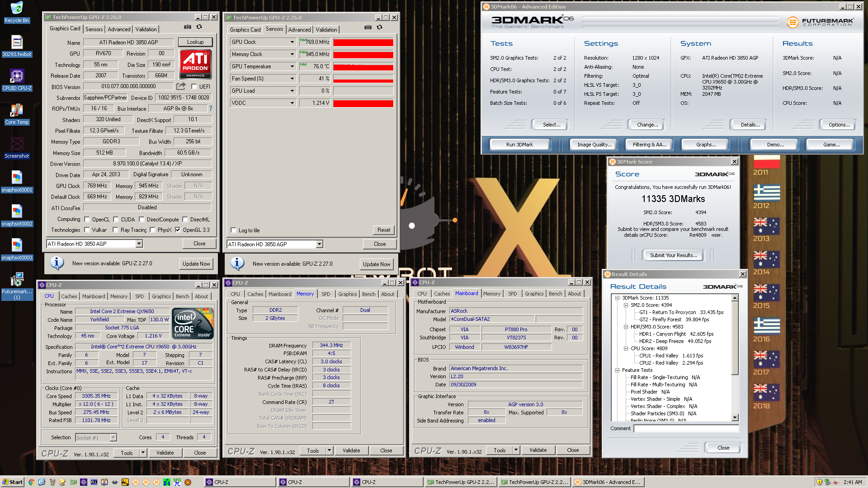Click the Reset button in GPU-Z Sensors
Screen dimensions: 868x488
click(383, 230)
